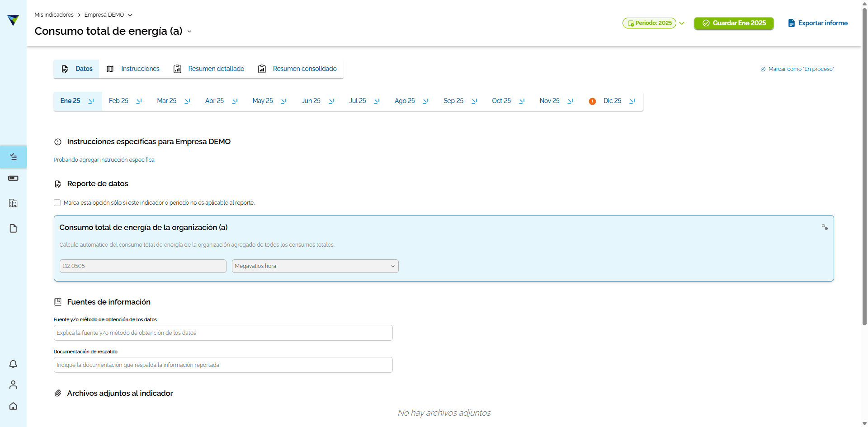This screenshot has width=868, height=427.
Task: Click the arrow icon beside Jun 25
Action: tap(332, 101)
